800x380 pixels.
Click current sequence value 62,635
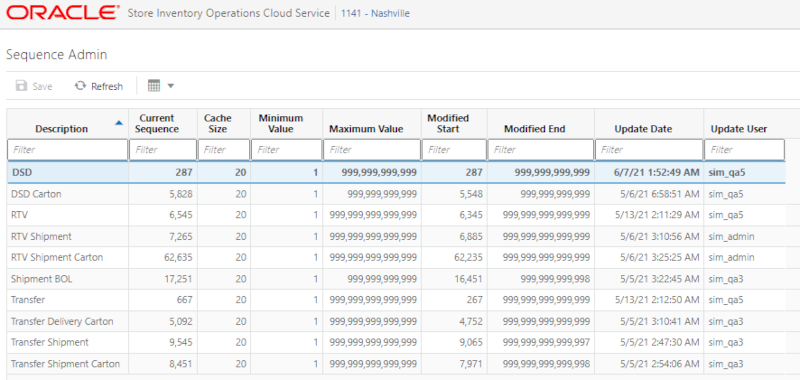coord(179,258)
